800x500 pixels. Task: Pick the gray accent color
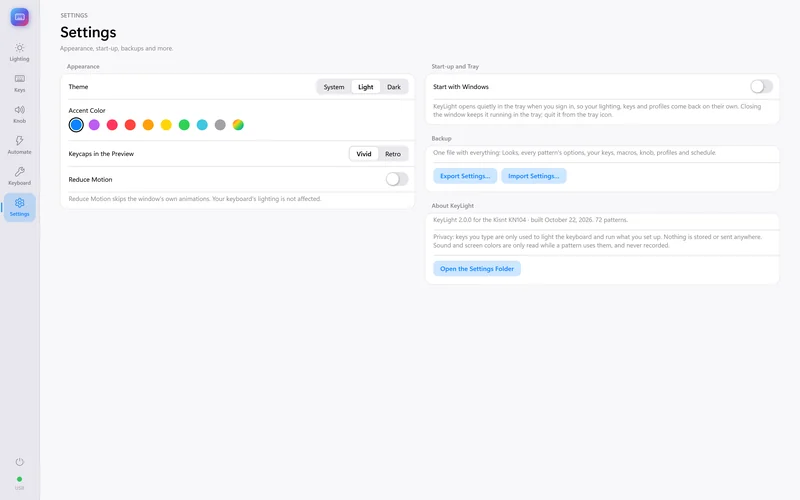tap(220, 124)
